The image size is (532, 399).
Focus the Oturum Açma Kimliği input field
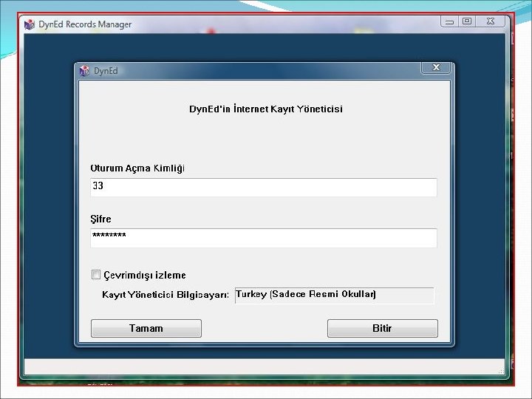pyautogui.click(x=264, y=187)
